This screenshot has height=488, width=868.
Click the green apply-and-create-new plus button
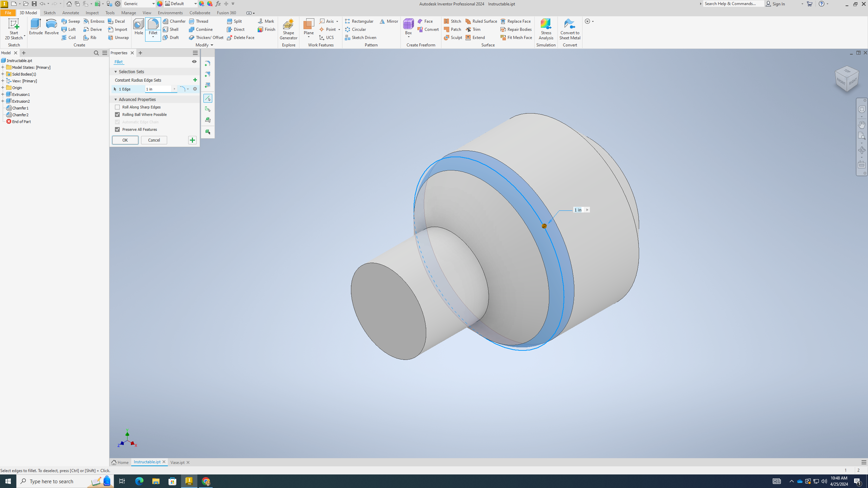[192, 140]
